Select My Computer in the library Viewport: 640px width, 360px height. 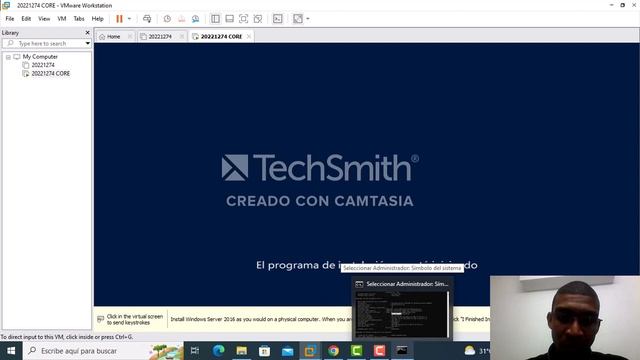(x=40, y=57)
